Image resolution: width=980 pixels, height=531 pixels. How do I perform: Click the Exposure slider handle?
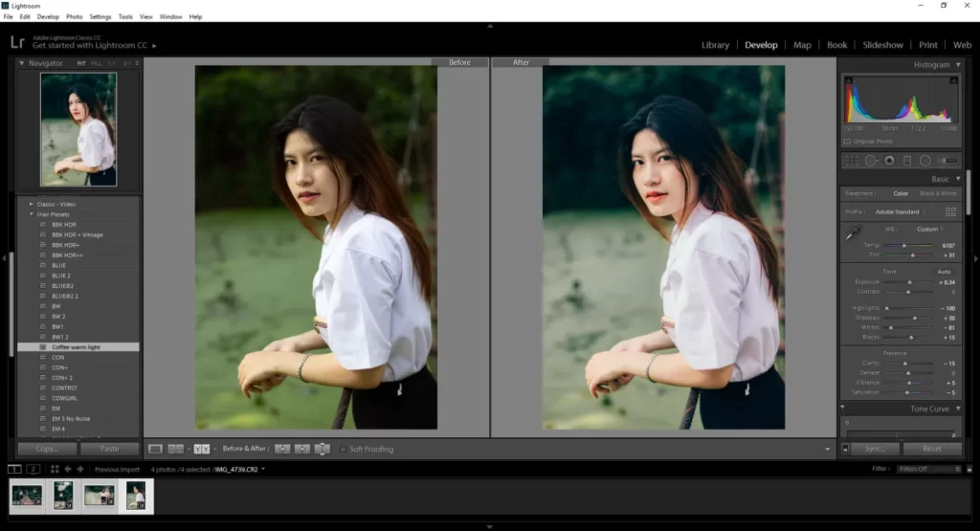click(x=909, y=282)
